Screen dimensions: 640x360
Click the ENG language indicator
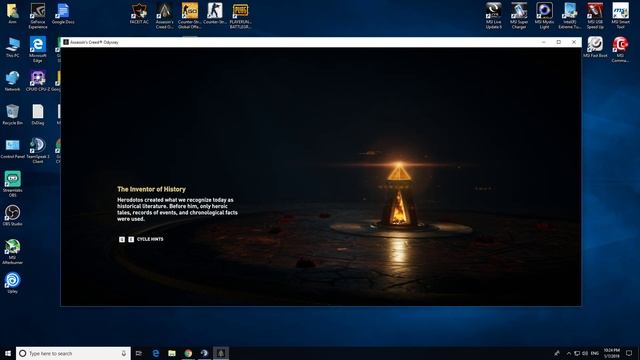pos(595,353)
